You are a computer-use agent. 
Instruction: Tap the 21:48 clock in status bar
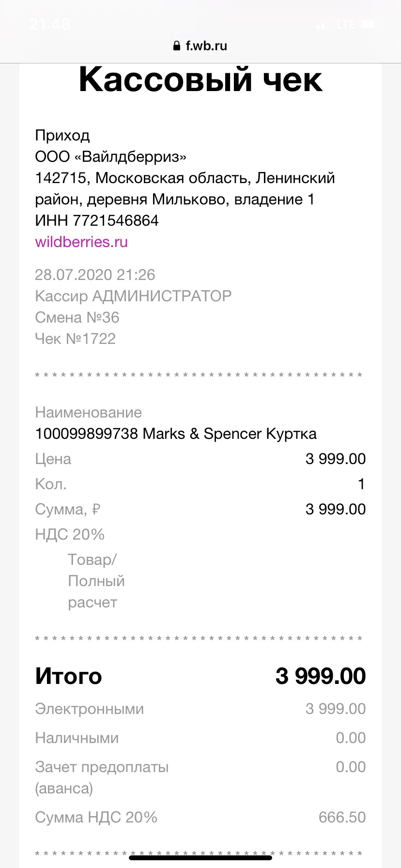(50, 24)
